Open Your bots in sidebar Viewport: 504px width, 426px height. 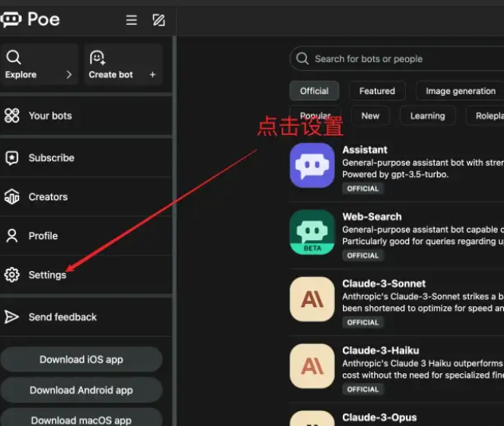tap(86, 116)
